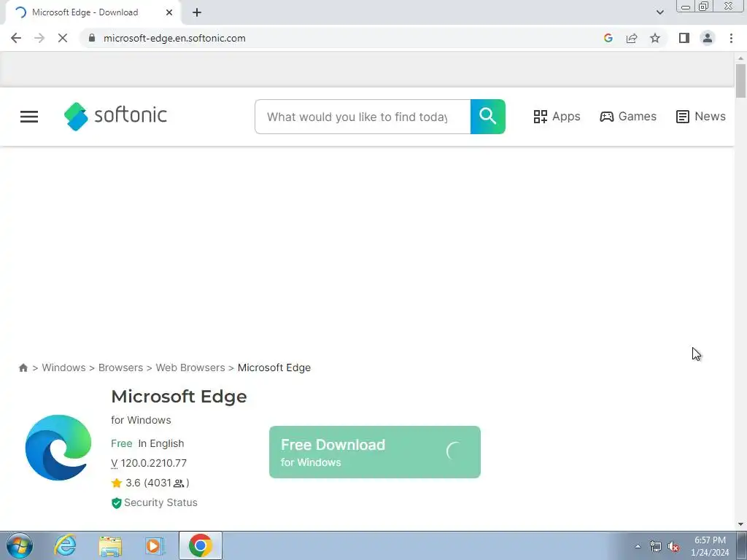Click the 3.6 star rating
Viewport: 747px width, 560px height.
pos(126,483)
